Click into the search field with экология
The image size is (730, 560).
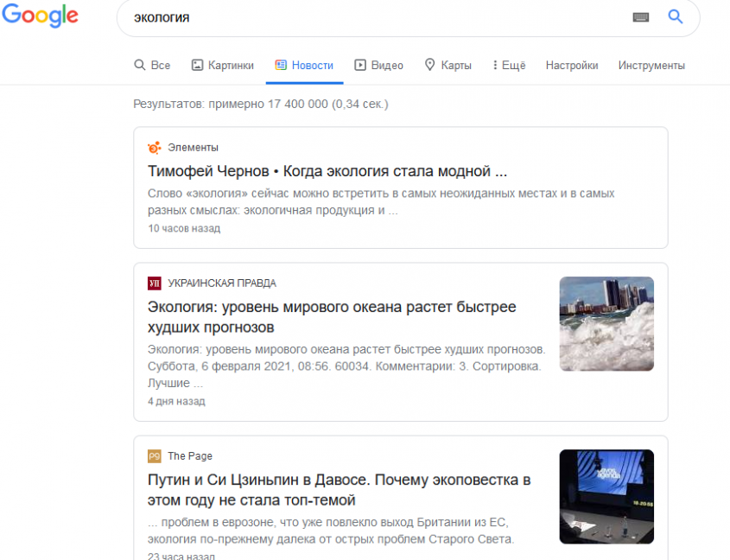point(371,17)
